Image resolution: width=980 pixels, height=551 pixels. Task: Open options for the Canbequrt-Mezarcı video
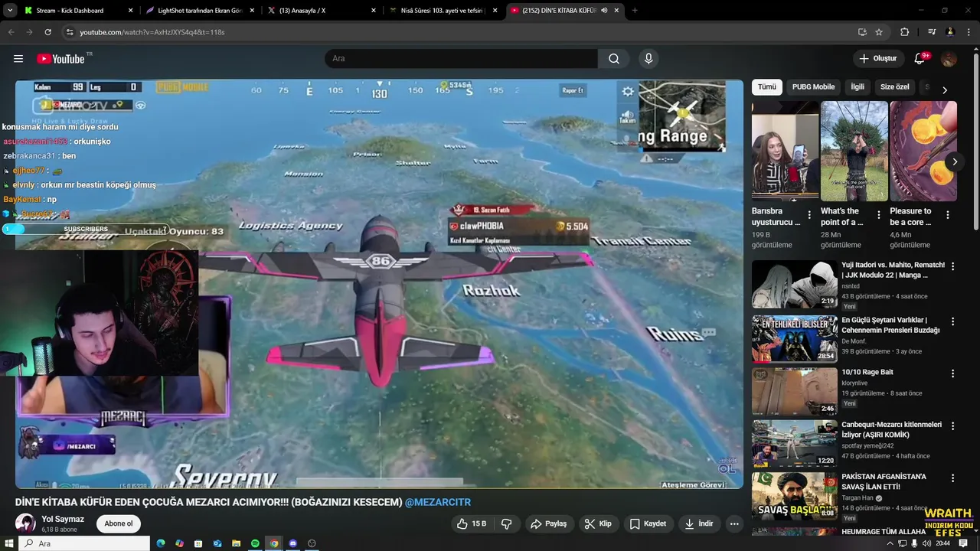952,425
